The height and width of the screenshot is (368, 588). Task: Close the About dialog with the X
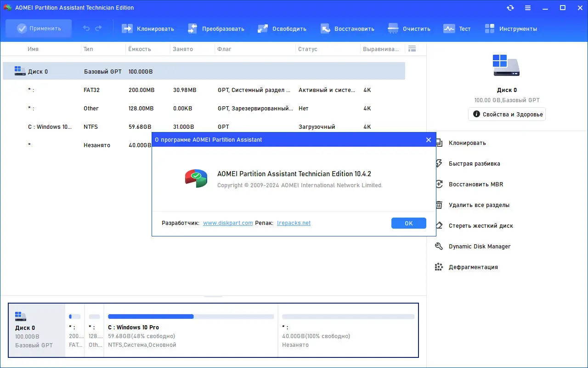click(429, 140)
